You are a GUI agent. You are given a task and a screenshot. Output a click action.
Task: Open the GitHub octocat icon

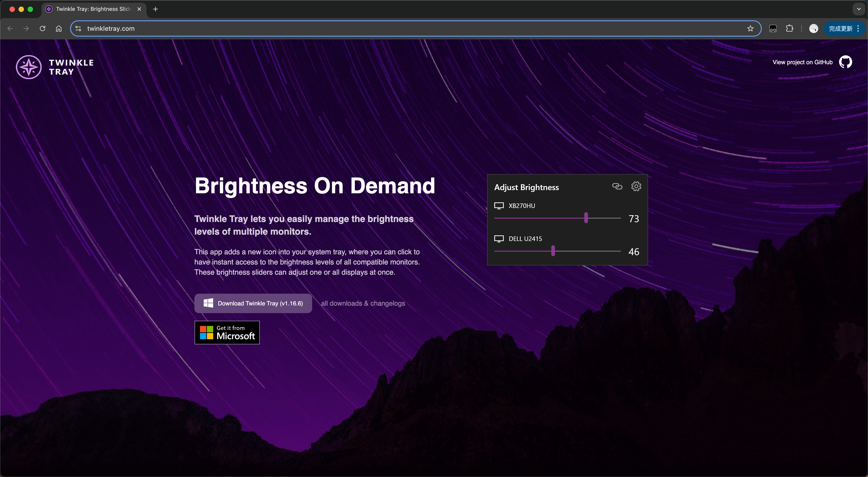pyautogui.click(x=845, y=62)
